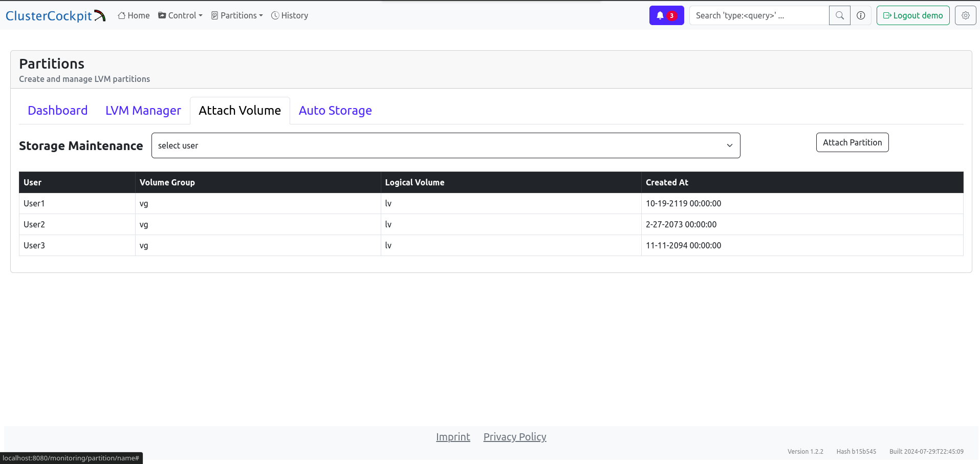Focus the search query input field
Screen dimensions: 980x464
[758, 15]
